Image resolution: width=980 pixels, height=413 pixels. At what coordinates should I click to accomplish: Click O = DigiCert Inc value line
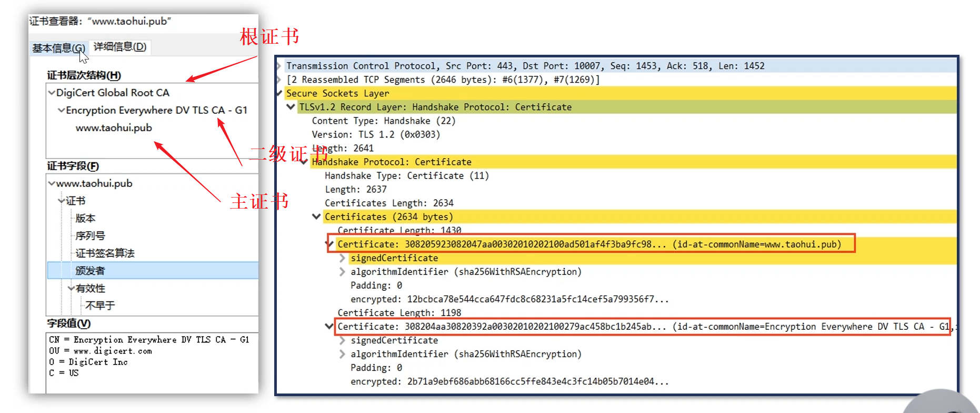coord(88,362)
